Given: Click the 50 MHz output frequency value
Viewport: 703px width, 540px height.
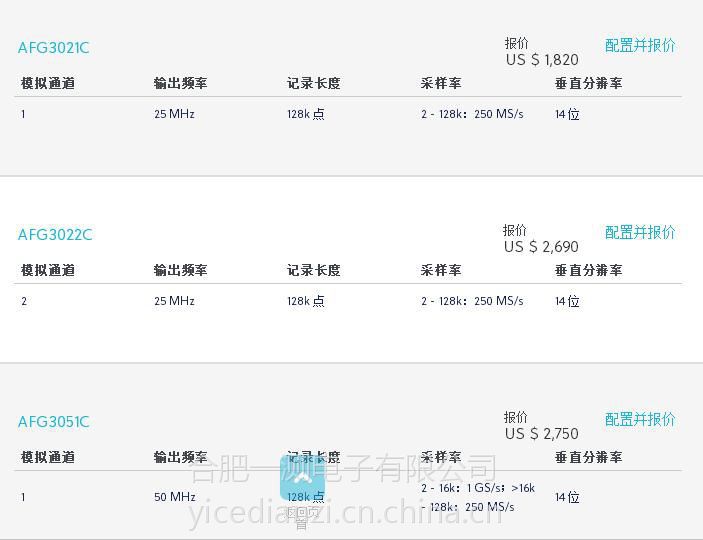Looking at the screenshot, I should (175, 497).
